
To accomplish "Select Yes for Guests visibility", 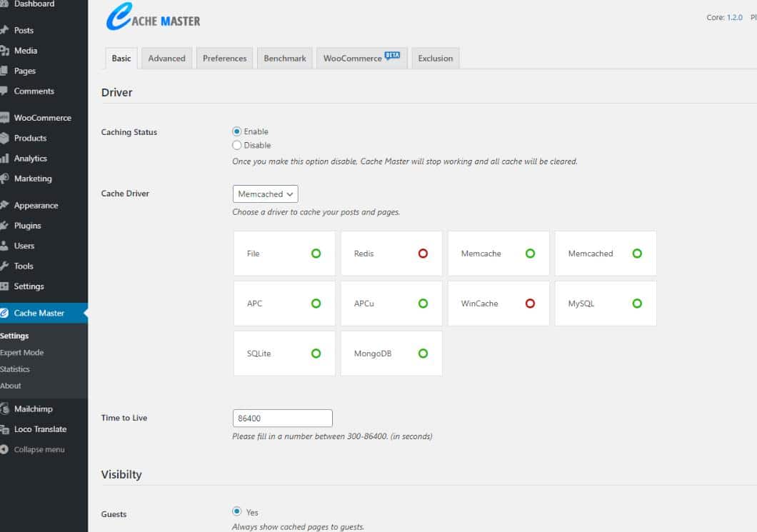I will 236,511.
